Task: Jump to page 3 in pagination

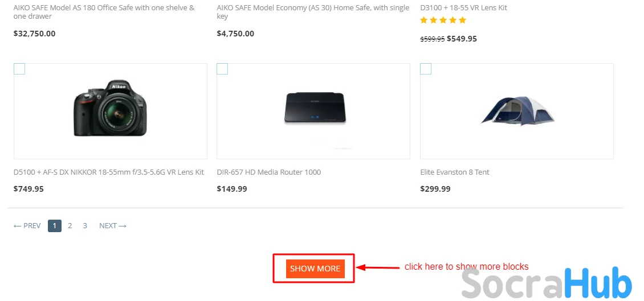Action: point(85,226)
